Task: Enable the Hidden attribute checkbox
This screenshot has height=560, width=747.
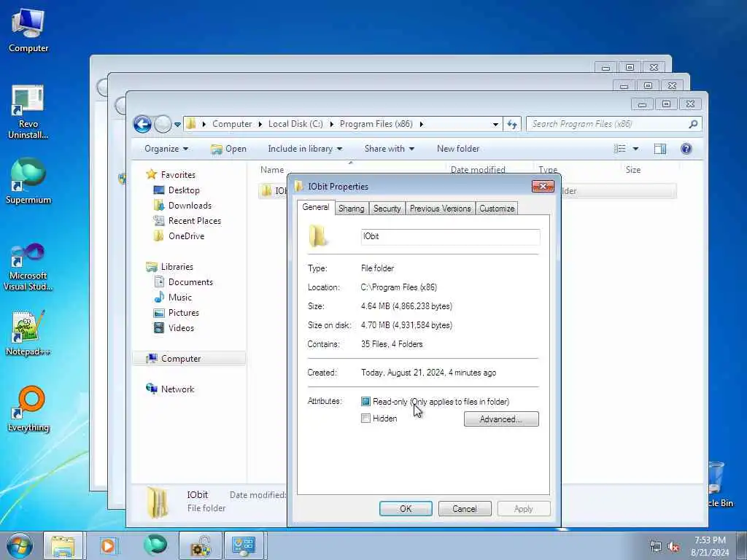Action: [365, 419]
